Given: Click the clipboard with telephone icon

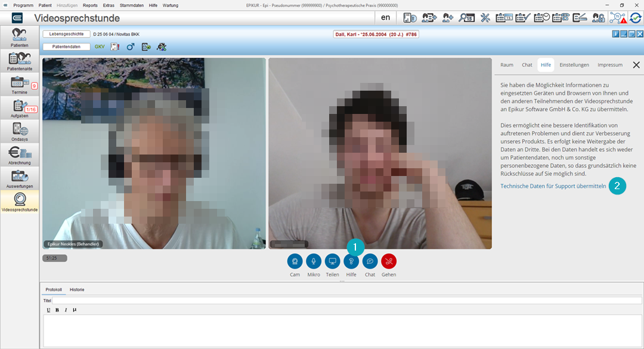Looking at the screenshot, I should coord(561,18).
